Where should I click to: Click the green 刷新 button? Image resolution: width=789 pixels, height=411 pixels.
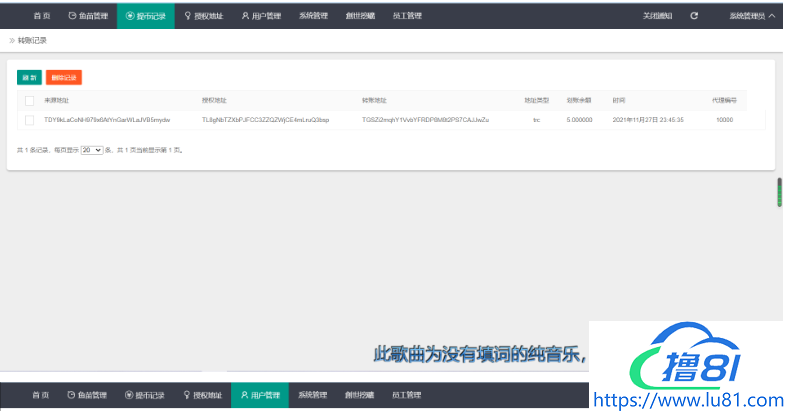pos(29,77)
